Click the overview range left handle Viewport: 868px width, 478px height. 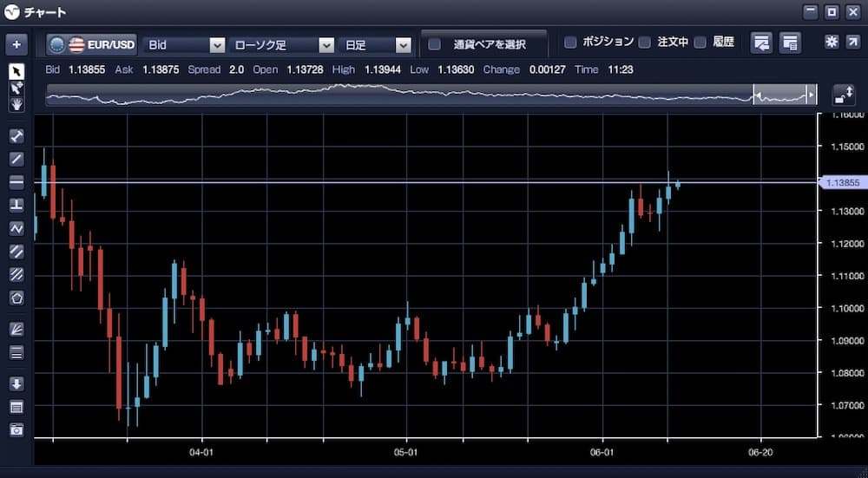coord(758,95)
